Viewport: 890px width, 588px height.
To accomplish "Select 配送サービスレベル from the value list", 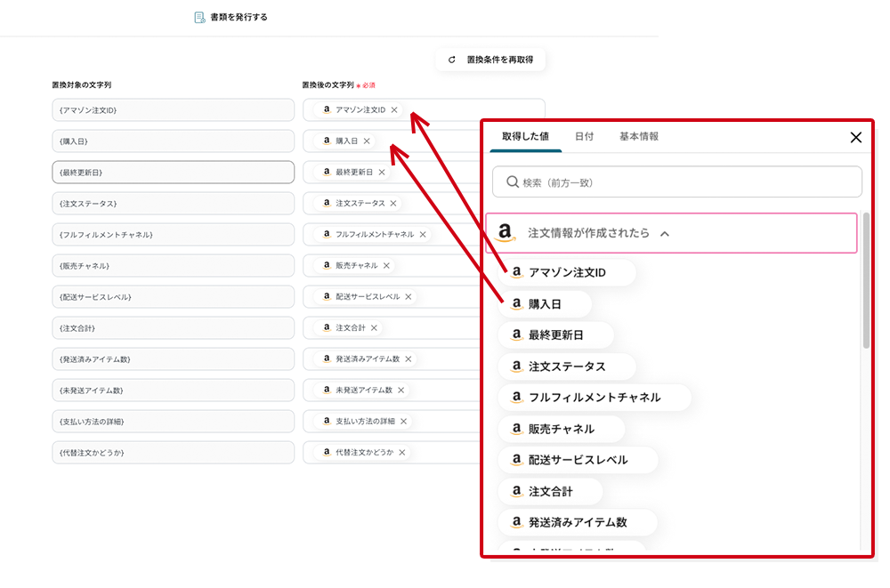I will click(x=578, y=460).
